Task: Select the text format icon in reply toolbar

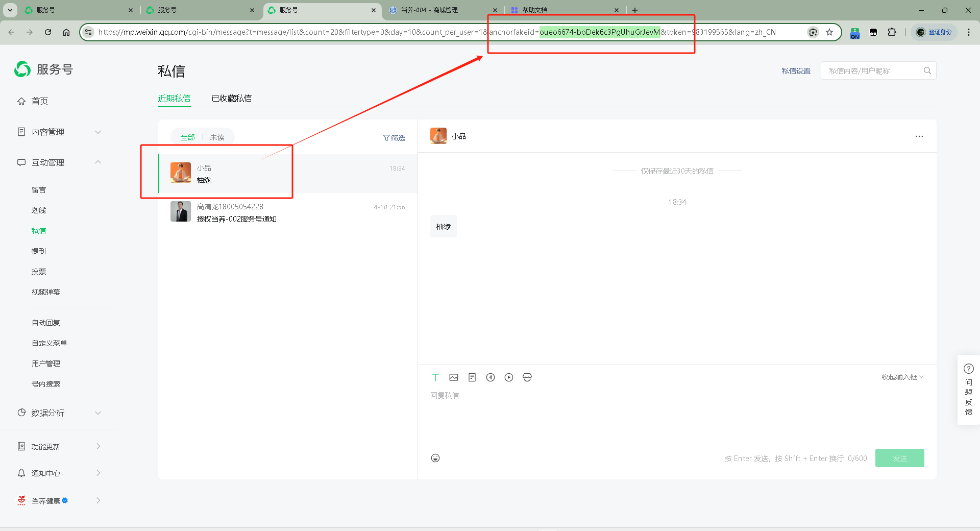Action: click(435, 377)
